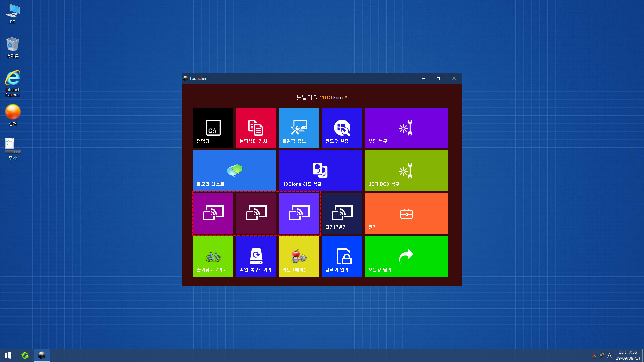Open the 고정IP변경 tile

coord(342,214)
